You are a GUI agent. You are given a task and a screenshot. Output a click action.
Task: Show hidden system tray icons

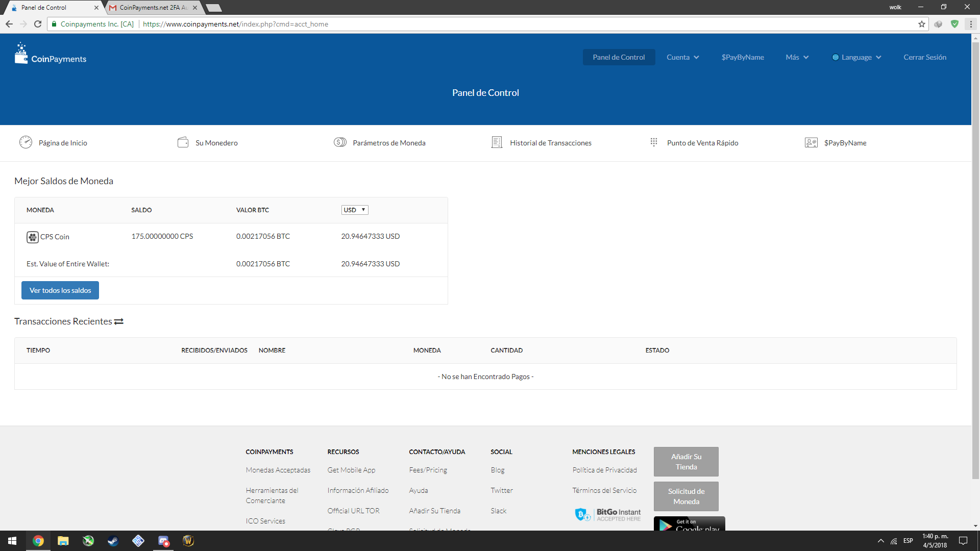pyautogui.click(x=880, y=541)
